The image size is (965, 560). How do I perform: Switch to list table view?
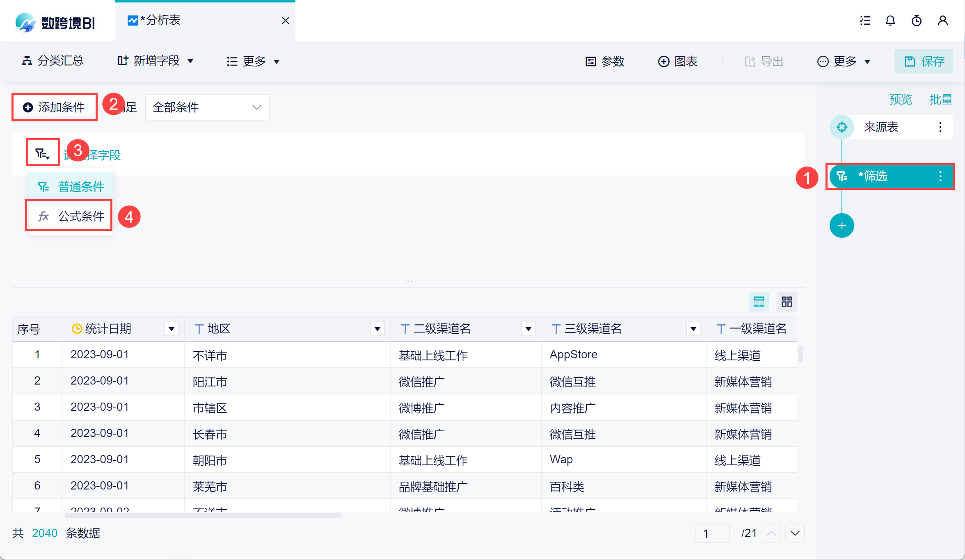point(759,302)
